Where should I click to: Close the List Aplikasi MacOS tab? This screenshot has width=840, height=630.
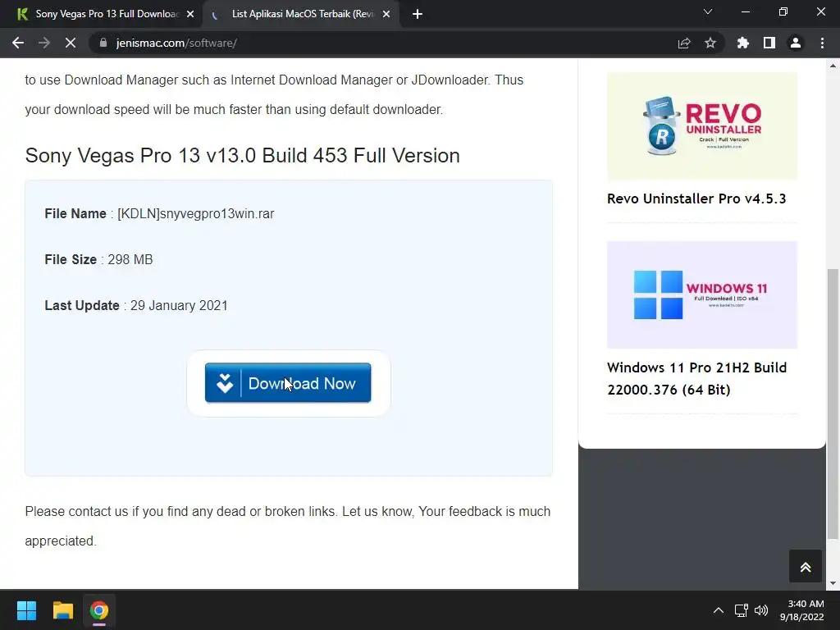[386, 14]
